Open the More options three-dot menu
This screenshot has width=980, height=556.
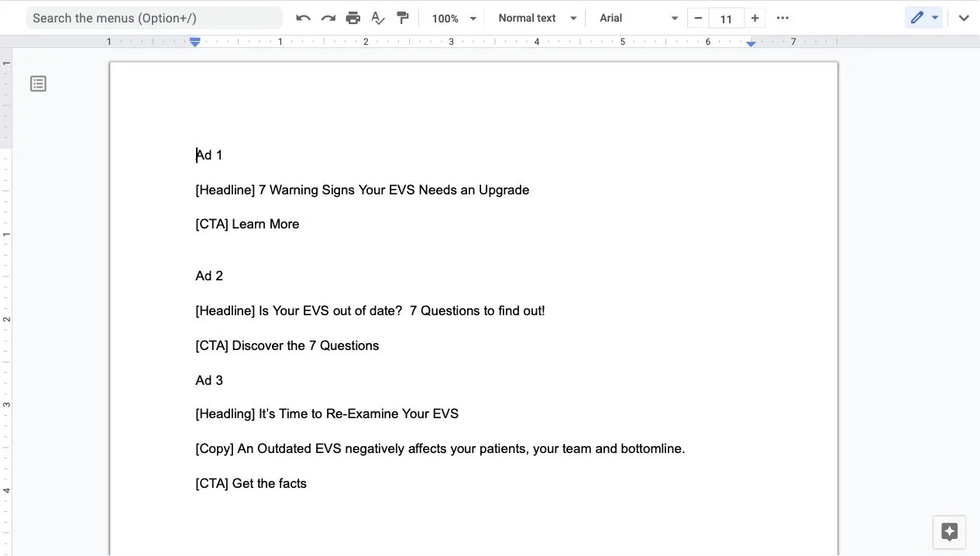click(x=782, y=18)
